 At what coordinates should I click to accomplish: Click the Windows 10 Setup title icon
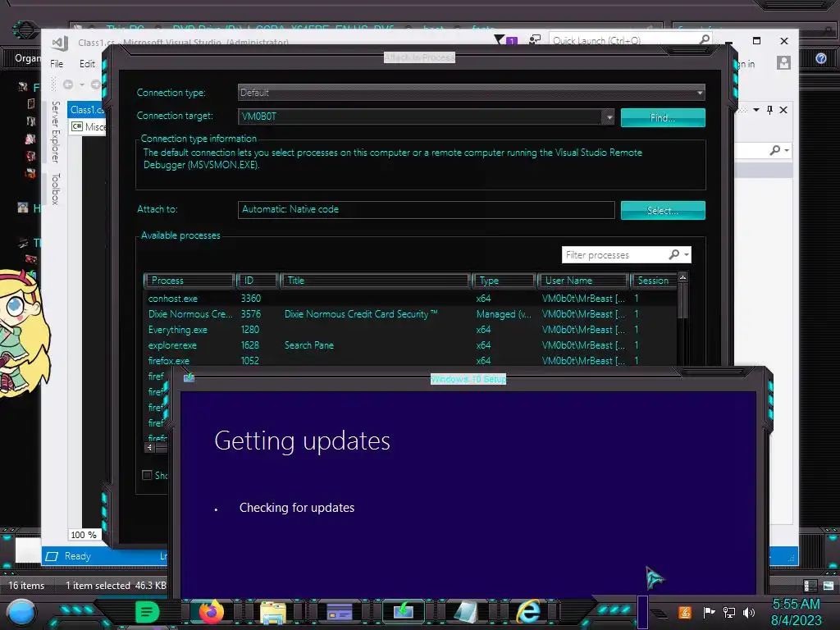coord(189,377)
